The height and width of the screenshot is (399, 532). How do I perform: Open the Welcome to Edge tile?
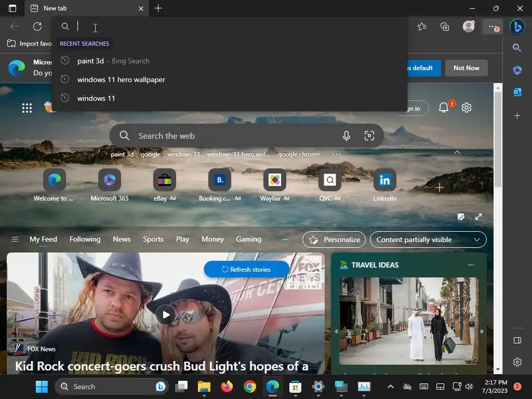click(x=54, y=180)
